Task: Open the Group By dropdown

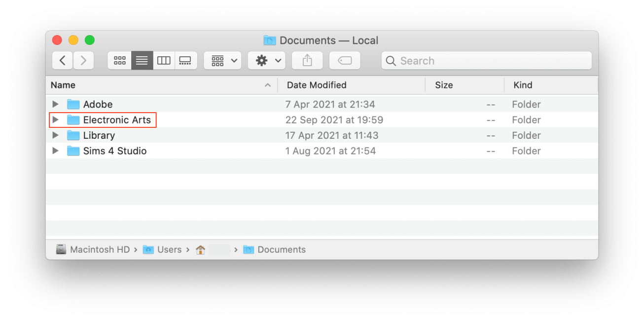Action: 222,60
